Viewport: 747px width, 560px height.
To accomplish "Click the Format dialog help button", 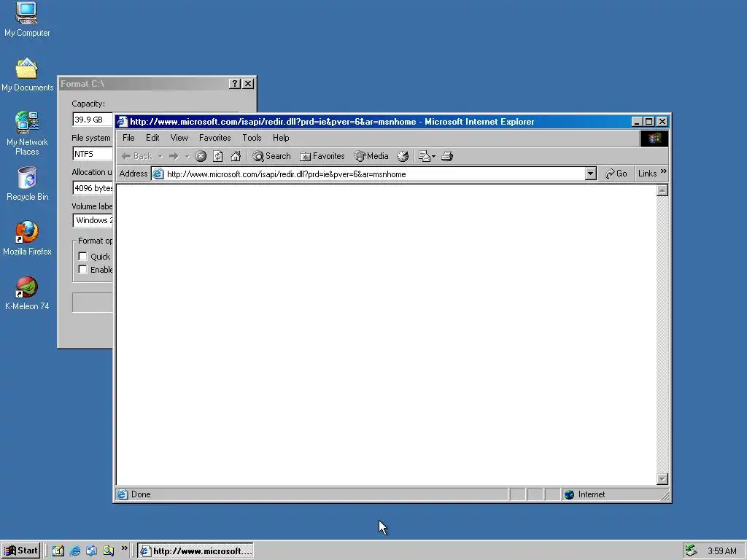I will pos(234,84).
